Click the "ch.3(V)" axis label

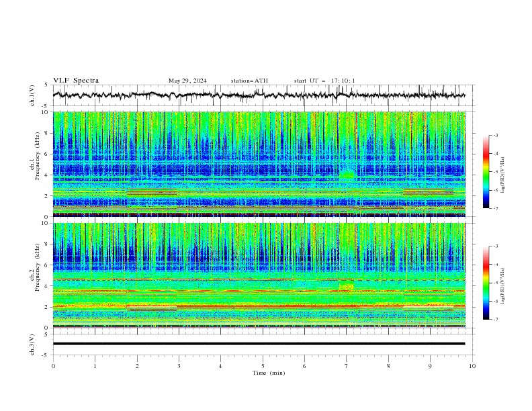coord(32,345)
